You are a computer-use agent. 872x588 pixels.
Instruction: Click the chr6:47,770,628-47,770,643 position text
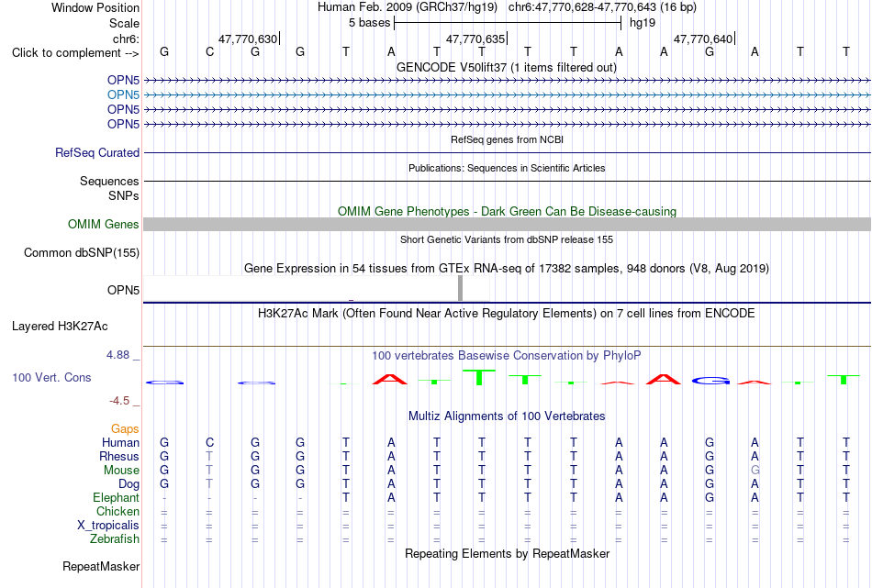(x=602, y=7)
